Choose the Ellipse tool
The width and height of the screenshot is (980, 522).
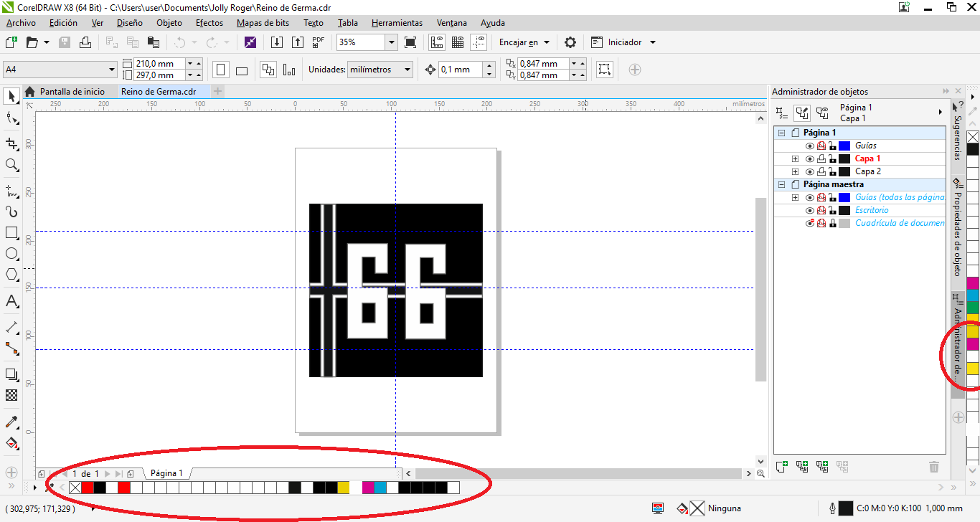coord(11,253)
